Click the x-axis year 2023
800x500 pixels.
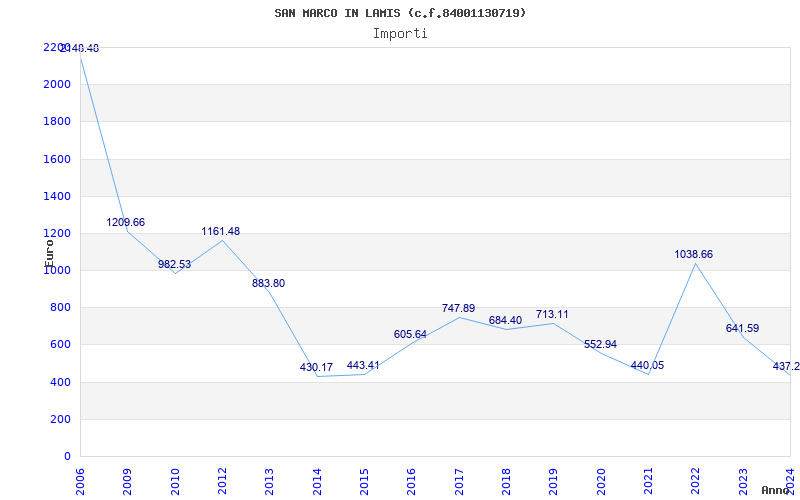(x=743, y=482)
